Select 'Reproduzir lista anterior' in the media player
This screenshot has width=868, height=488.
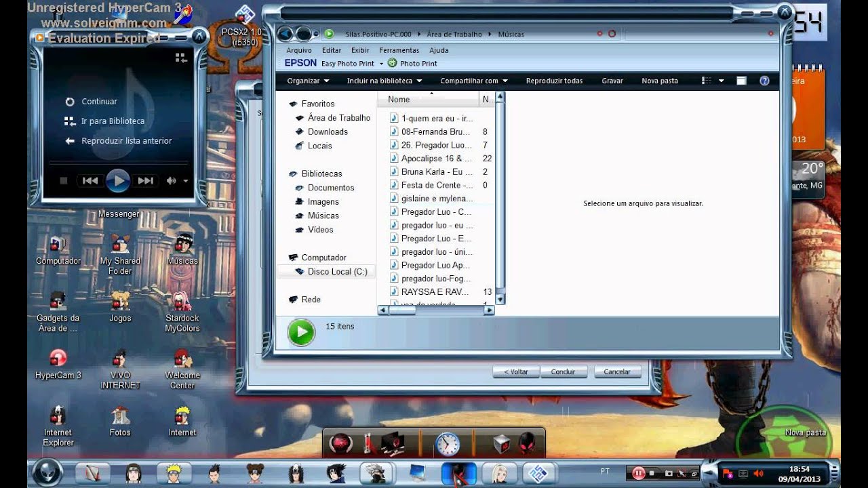coord(127,141)
